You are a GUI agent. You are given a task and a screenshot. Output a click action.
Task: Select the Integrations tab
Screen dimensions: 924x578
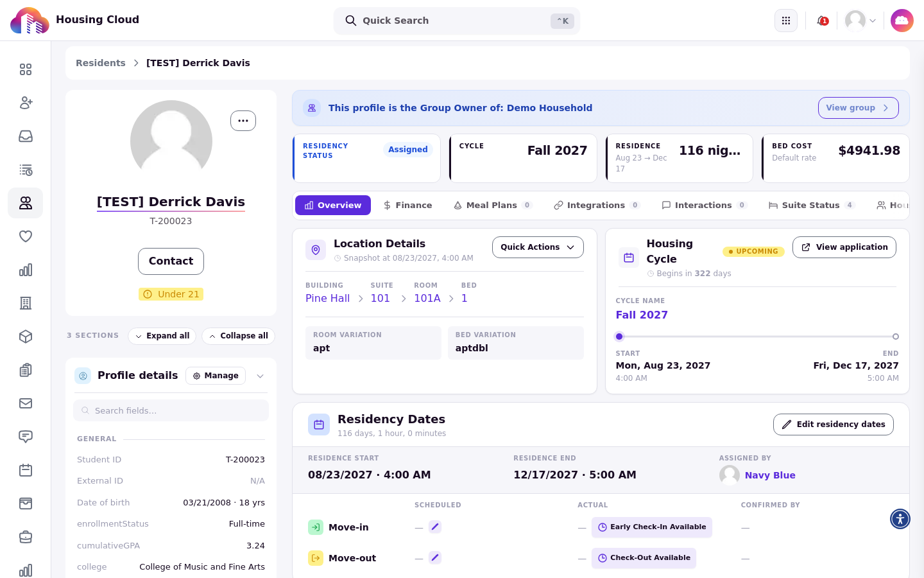pyautogui.click(x=597, y=206)
